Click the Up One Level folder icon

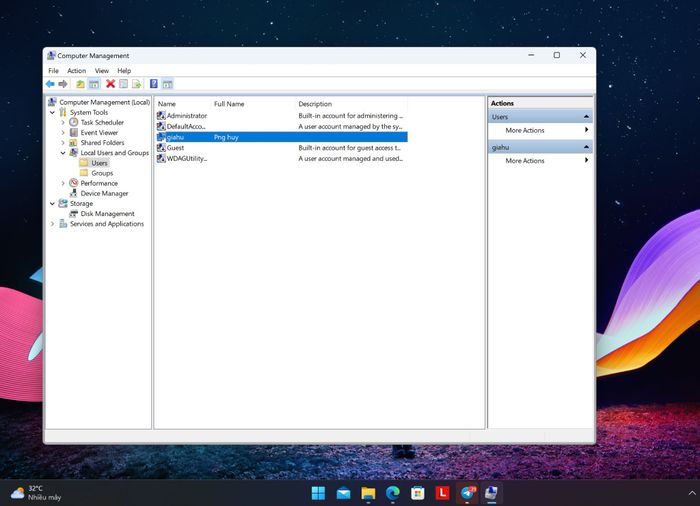(80, 84)
